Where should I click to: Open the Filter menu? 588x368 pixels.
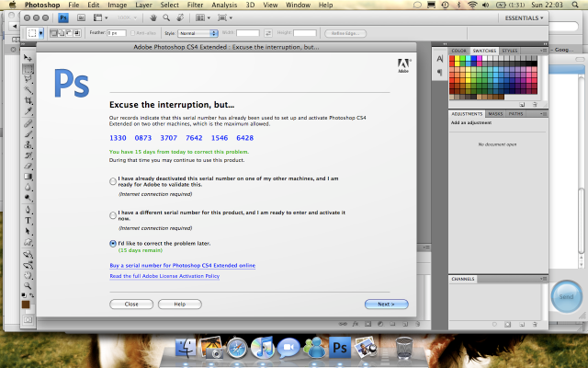point(195,5)
